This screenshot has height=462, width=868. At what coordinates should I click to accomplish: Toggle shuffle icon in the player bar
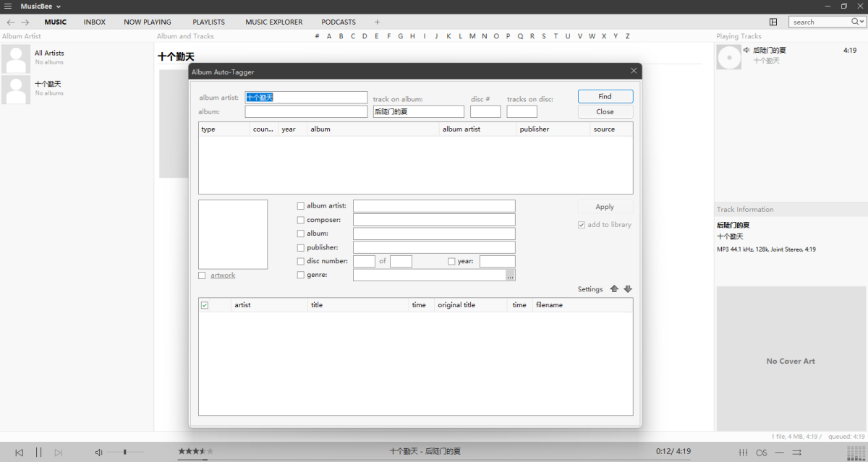[797, 453]
